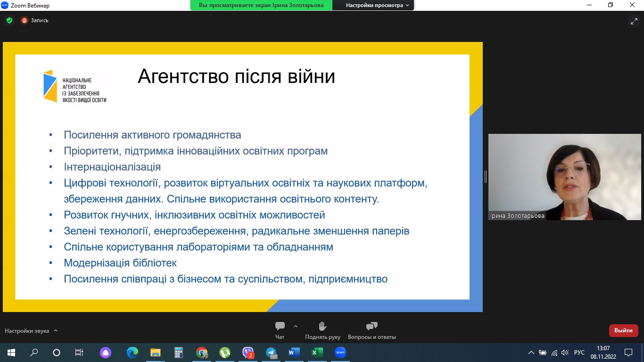644x362 pixels.
Task: Switch input language via РУС indicator
Action: point(579,353)
